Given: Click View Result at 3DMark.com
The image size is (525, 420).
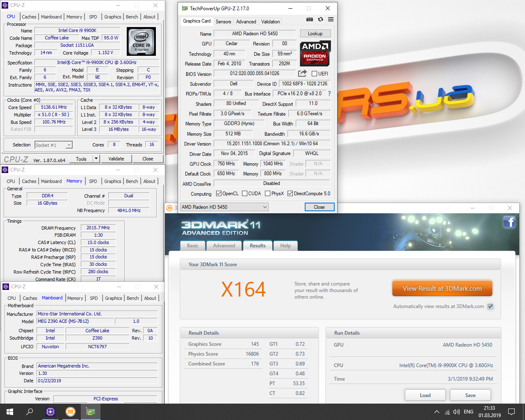Looking at the screenshot, I should (442, 288).
